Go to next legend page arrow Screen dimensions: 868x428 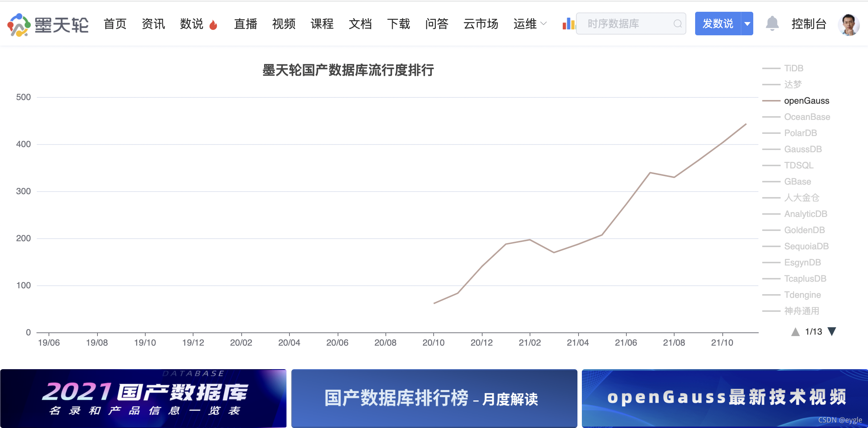coord(832,332)
